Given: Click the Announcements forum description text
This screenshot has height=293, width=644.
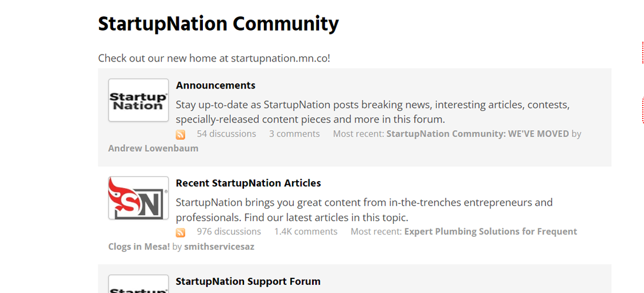Looking at the screenshot, I should pyautogui.click(x=372, y=112).
